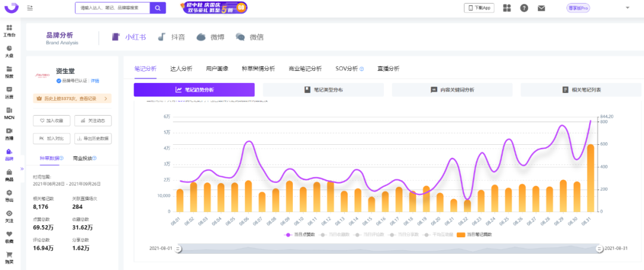Collapse the left brand panel with double-arrow
The width and height of the screenshot is (644, 270).
[22, 169]
